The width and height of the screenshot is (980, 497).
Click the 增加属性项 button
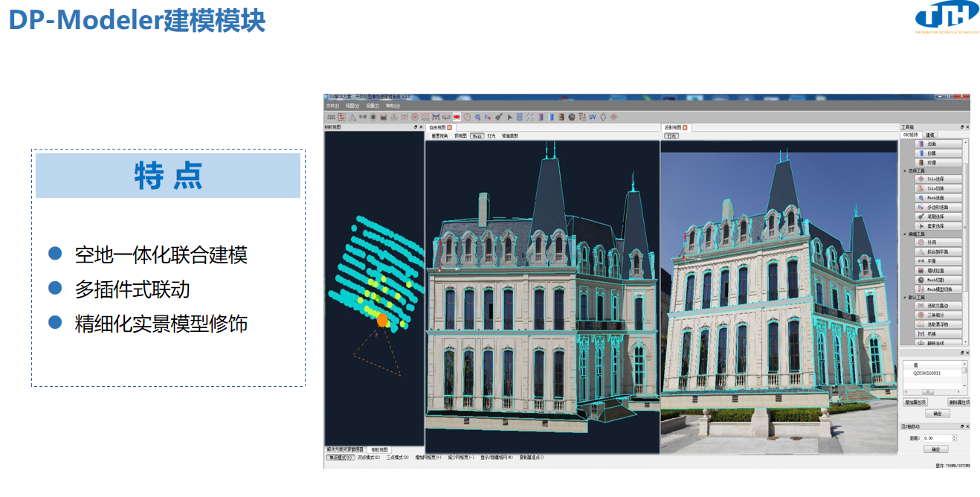point(915,402)
